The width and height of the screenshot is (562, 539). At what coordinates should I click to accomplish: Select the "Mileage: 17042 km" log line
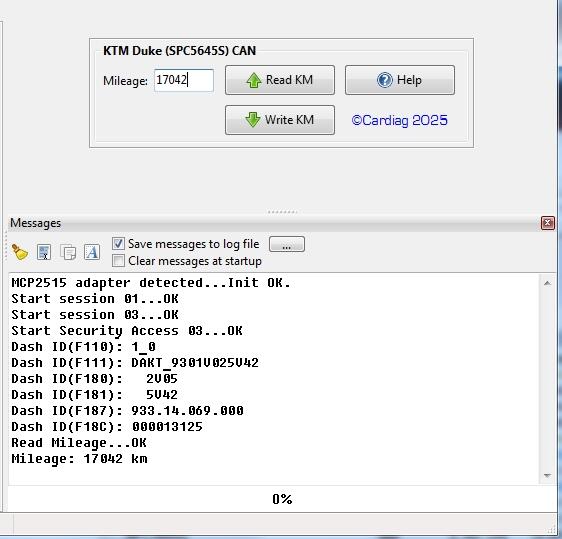(x=79, y=459)
